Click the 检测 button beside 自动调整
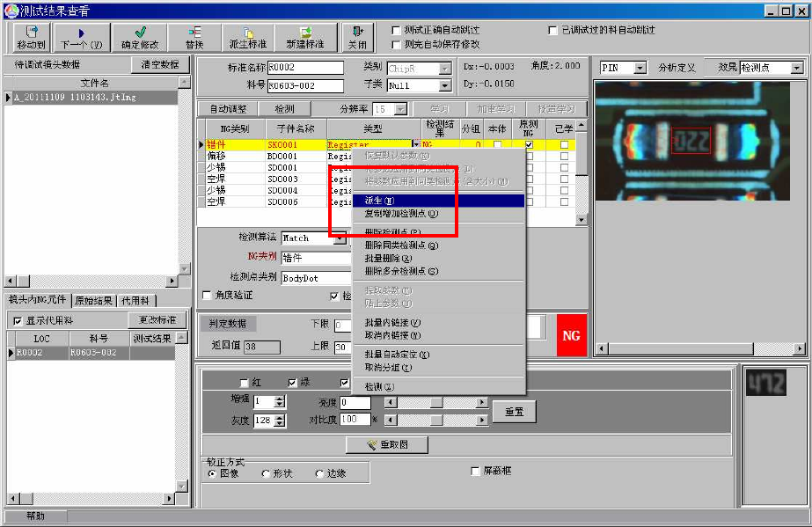Viewport: 812px width, 527px height. (284, 109)
